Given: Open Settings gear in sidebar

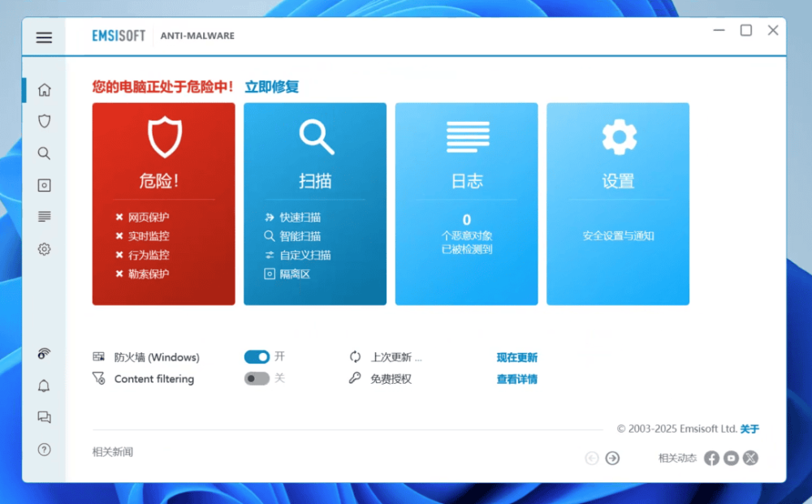Looking at the screenshot, I should click(x=45, y=249).
